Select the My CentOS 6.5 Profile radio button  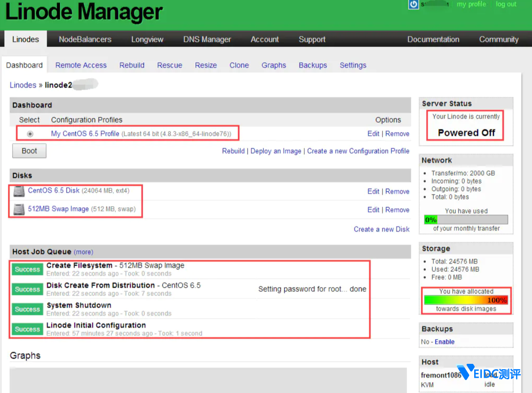[30, 134]
